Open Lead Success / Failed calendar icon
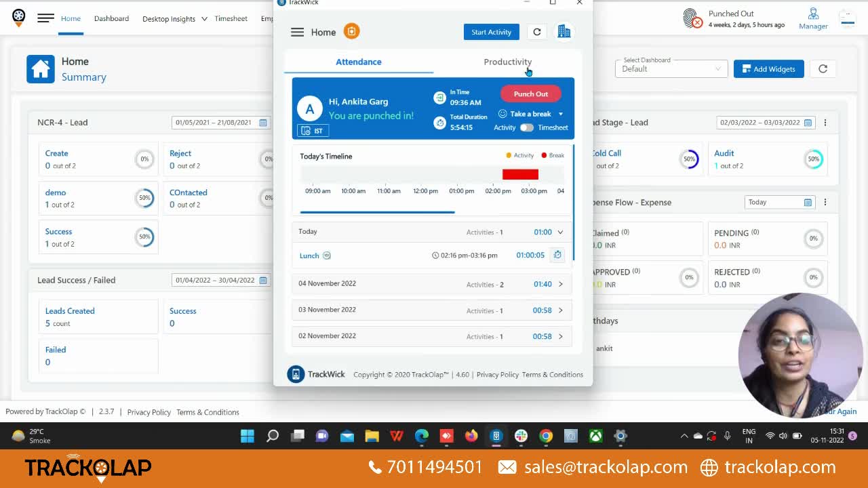The width and height of the screenshot is (868, 488). tap(263, 280)
